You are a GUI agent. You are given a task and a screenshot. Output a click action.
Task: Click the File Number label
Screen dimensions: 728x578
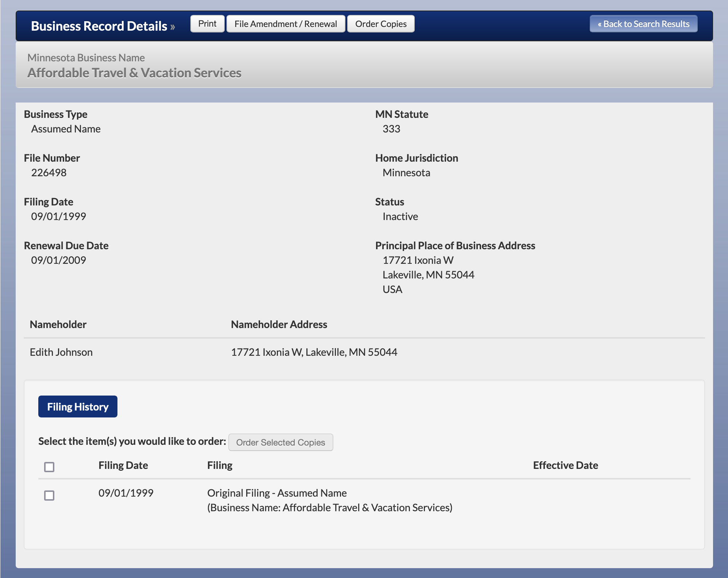52,158
